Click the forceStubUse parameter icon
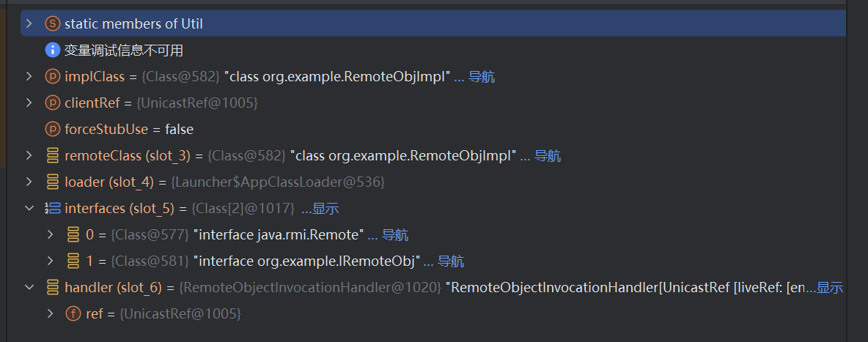Viewport: 868px width, 342px height. coord(53,130)
